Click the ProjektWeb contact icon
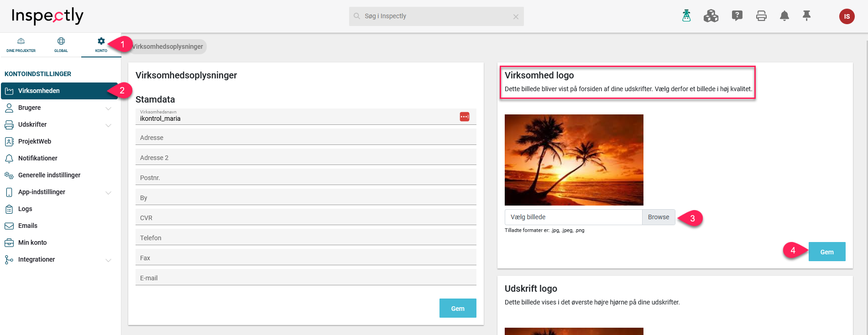 [9, 141]
